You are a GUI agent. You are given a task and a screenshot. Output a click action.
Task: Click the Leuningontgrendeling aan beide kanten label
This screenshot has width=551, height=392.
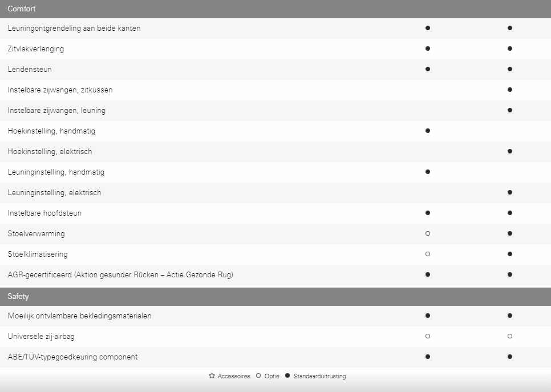click(74, 28)
